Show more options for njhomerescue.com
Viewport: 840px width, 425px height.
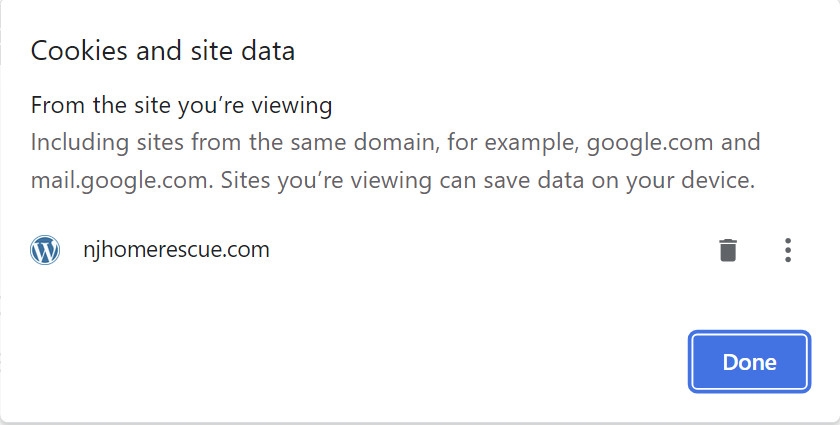788,250
